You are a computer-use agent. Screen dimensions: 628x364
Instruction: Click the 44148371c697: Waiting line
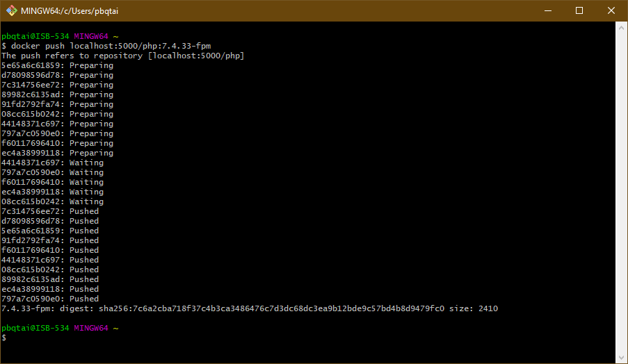52,163
